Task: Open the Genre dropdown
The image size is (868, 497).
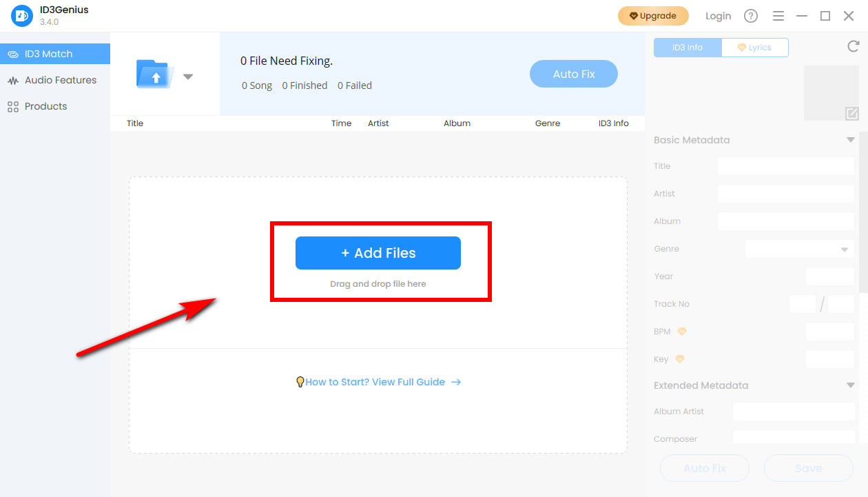Action: 800,249
